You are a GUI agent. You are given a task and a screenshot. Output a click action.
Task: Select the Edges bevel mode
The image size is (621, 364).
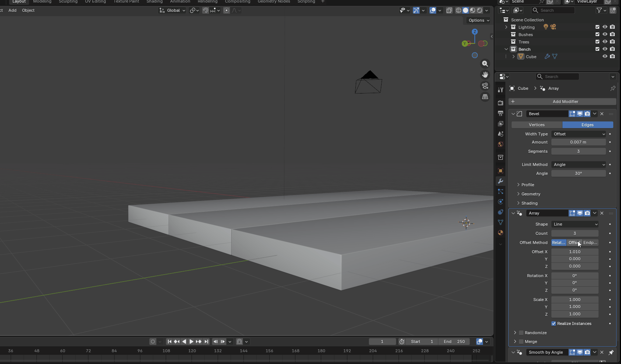(587, 125)
